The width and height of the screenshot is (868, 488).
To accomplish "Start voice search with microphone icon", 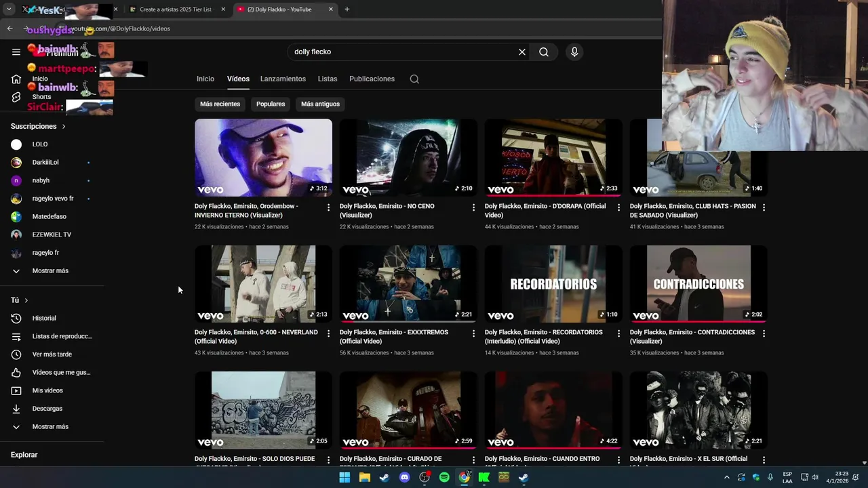I will (574, 52).
